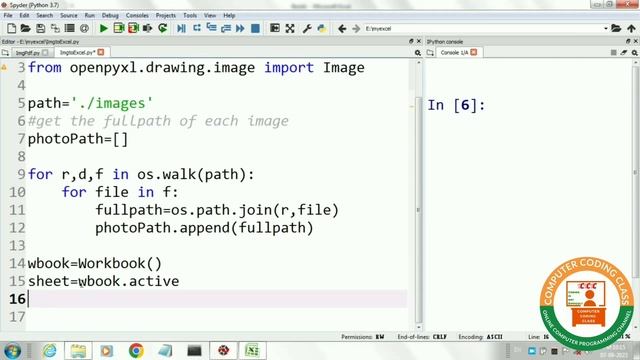Open the Projects menu
Screen dimensions: 640x360
coord(166,16)
